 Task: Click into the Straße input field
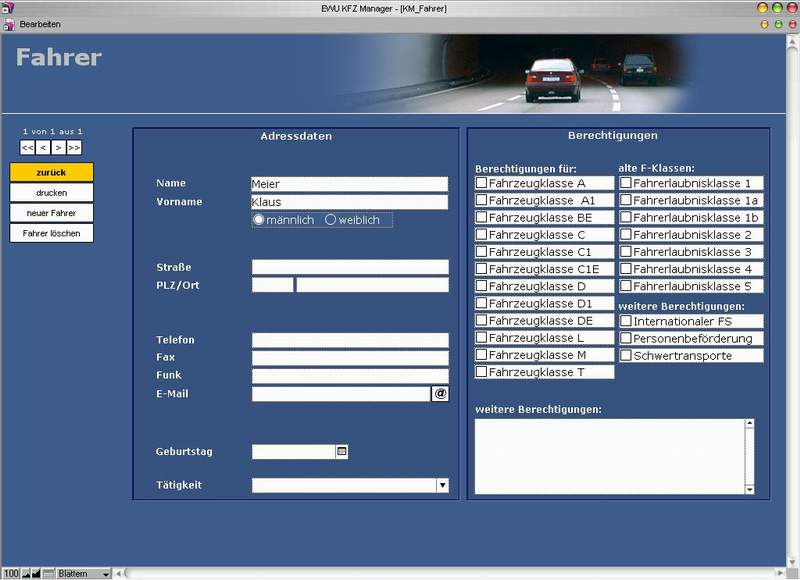click(x=350, y=267)
